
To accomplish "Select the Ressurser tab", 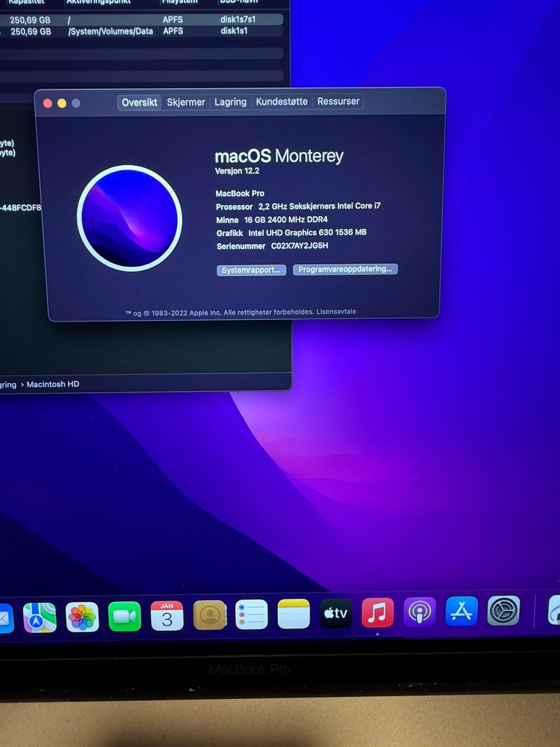I will point(338,101).
